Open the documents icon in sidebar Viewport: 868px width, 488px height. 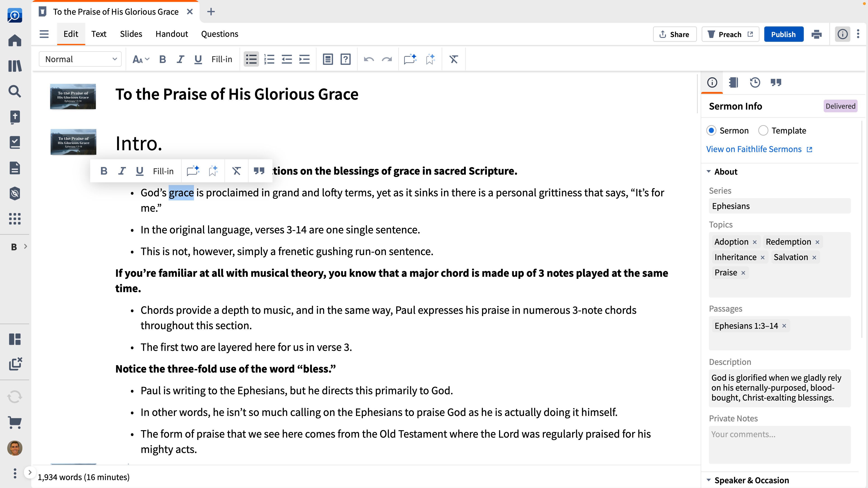tap(14, 168)
